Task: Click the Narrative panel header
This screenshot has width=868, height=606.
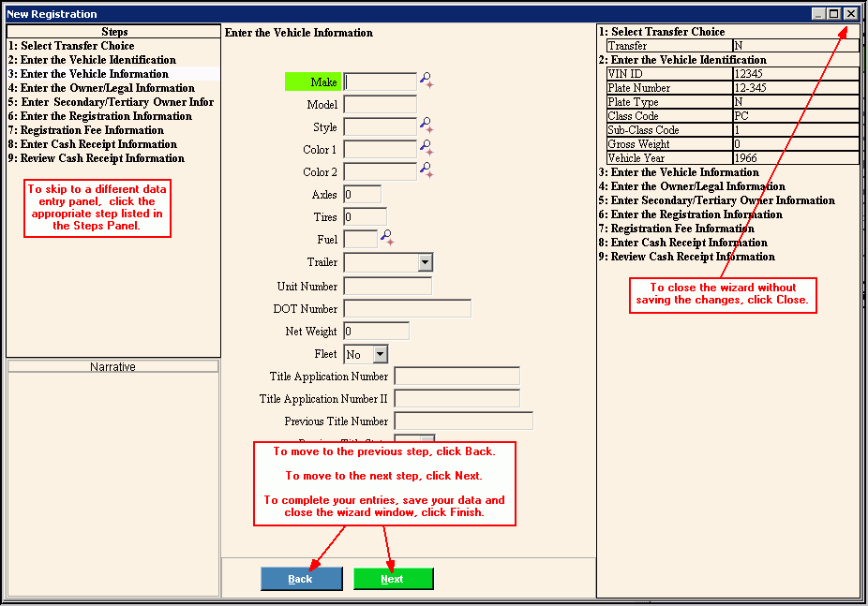Action: (x=112, y=366)
